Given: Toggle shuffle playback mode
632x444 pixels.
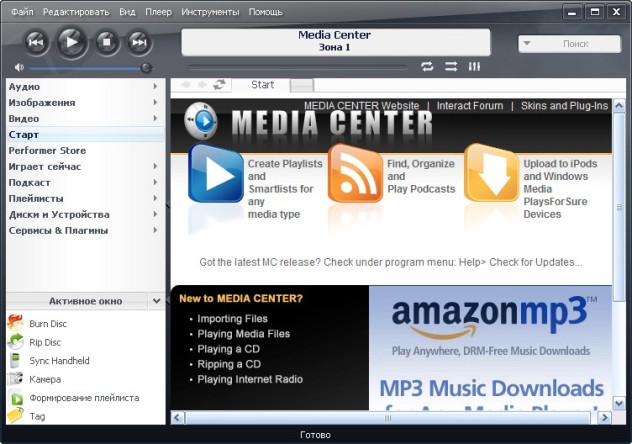Looking at the screenshot, I should (x=451, y=67).
